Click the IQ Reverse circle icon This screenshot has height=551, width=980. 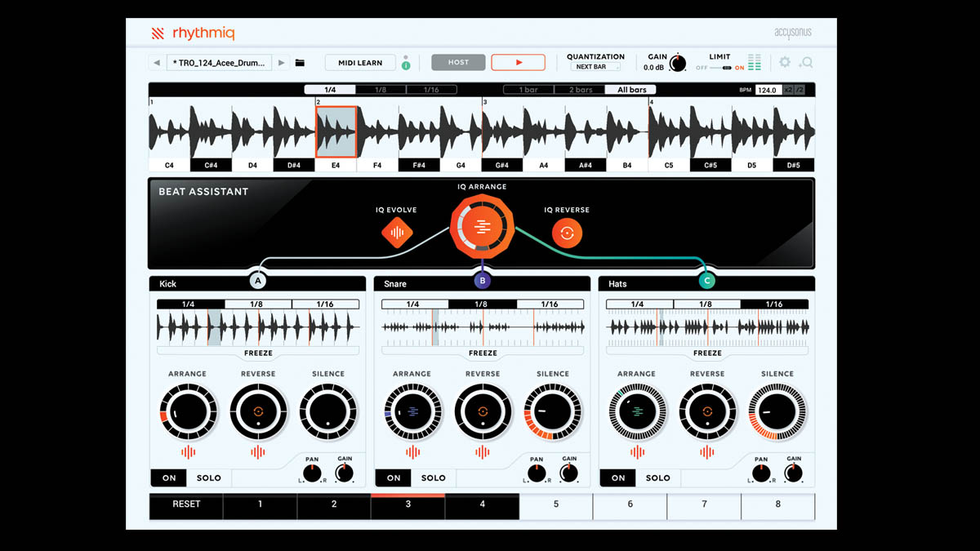[x=567, y=233]
